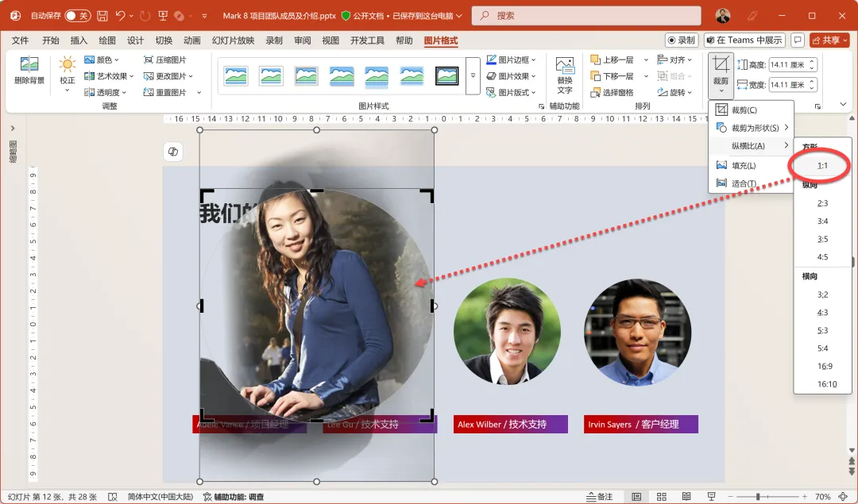
Task: Click the Save disk icon in title bar
Action: click(102, 16)
